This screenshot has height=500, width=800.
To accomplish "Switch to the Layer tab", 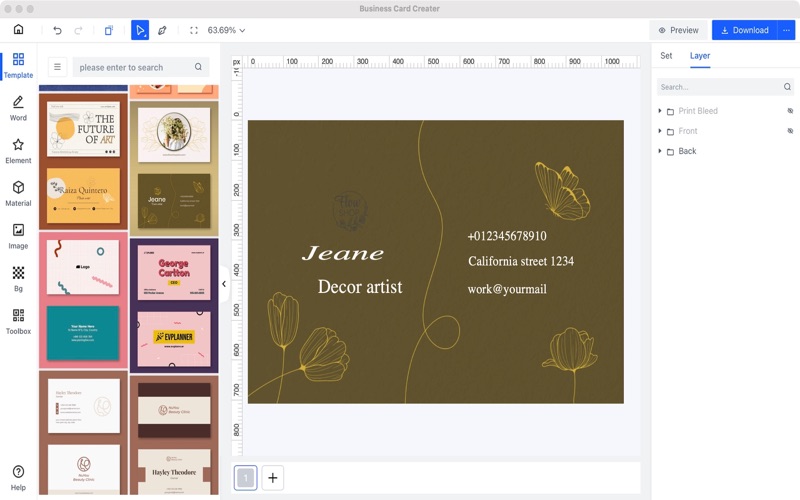I will point(700,56).
